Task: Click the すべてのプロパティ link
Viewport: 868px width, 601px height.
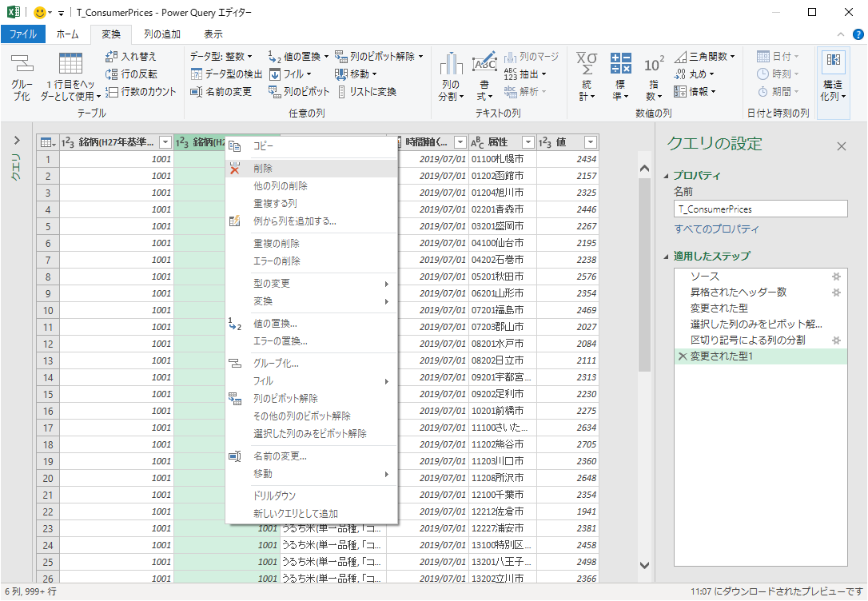Action: [717, 229]
